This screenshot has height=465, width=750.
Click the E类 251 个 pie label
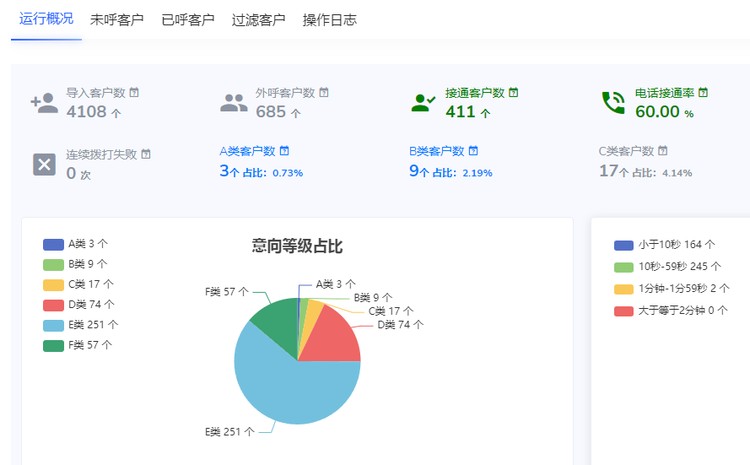(x=230, y=432)
